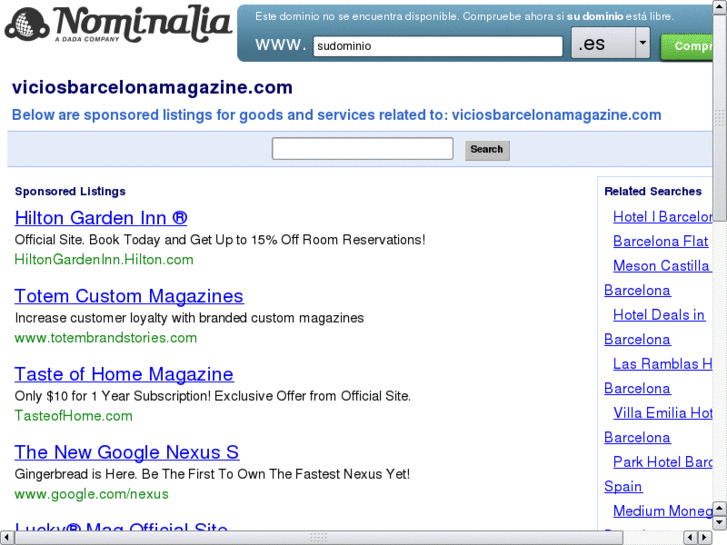Click the Sponsored Listings heading
The height and width of the screenshot is (545, 727).
(70, 191)
